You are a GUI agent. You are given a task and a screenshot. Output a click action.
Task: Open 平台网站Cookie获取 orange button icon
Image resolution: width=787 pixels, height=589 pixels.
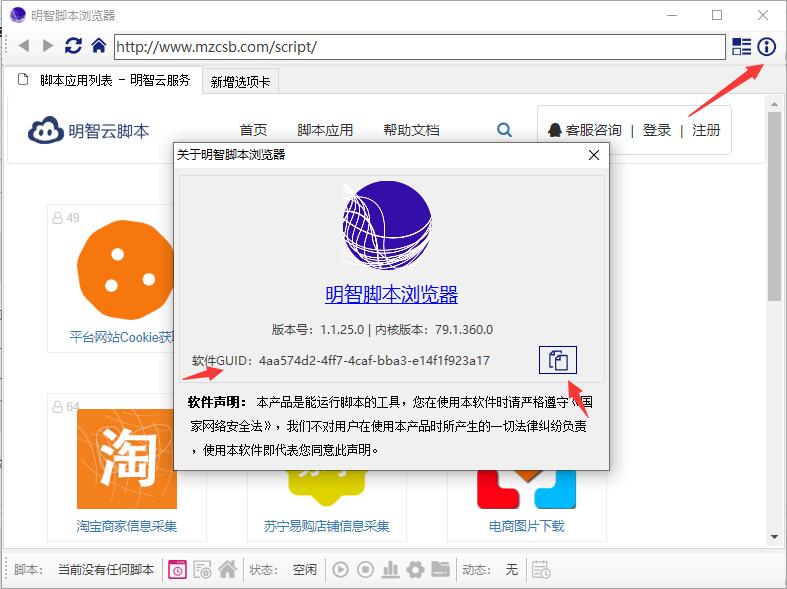125,269
